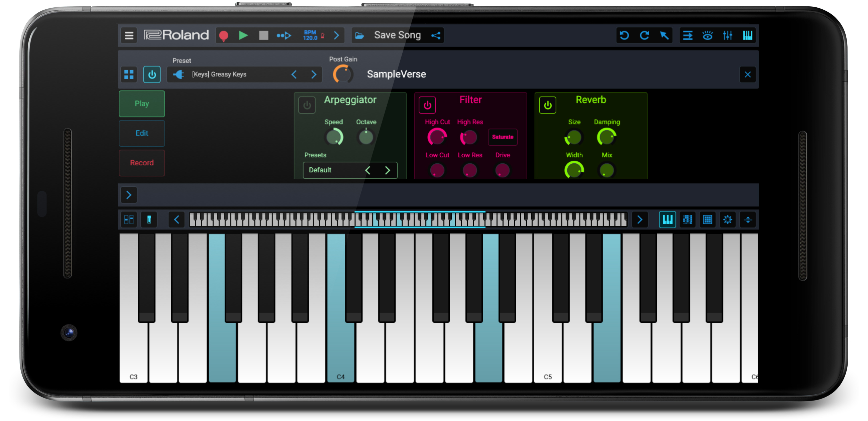
Task: Click the undo icon
Action: pyautogui.click(x=624, y=35)
